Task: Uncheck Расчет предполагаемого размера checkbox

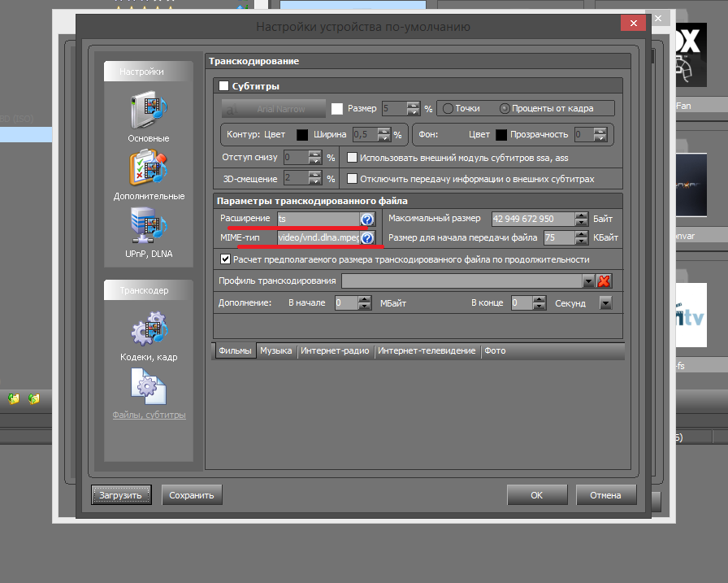Action: point(226,259)
